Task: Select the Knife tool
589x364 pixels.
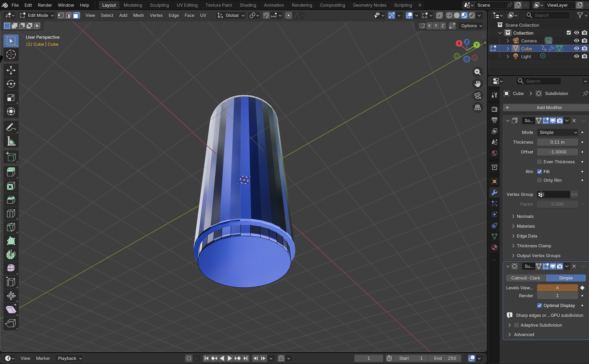Action: pos(11,227)
